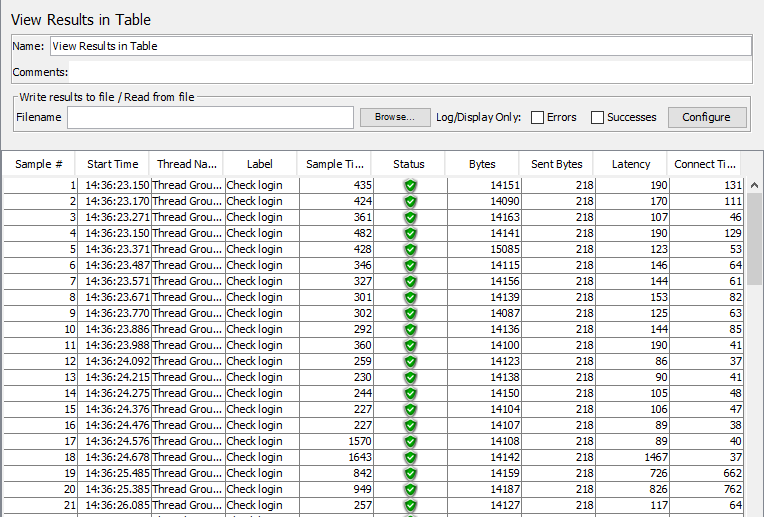The height and width of the screenshot is (517, 764).
Task: Click the success status icon in sample 1 row
Action: 410,185
